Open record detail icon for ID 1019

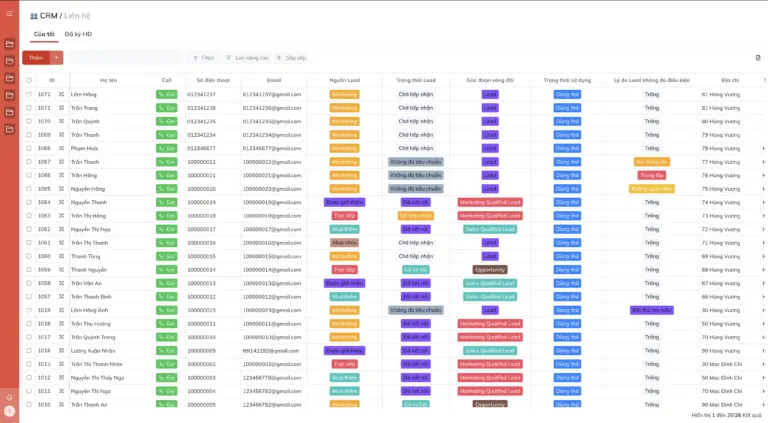point(62,310)
